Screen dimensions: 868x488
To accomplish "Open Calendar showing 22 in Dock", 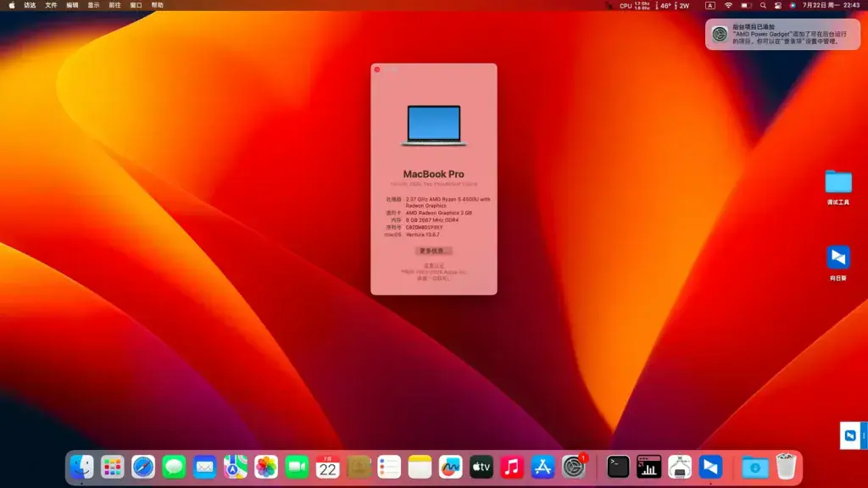I will point(328,468).
